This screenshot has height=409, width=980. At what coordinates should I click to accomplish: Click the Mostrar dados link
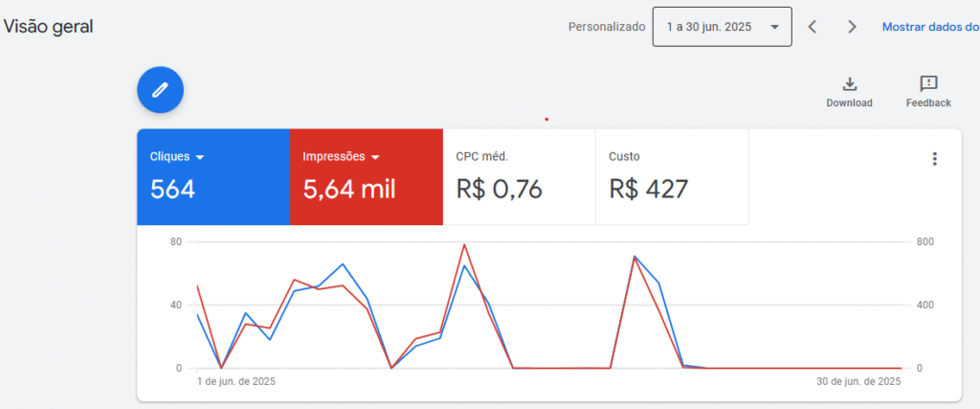coord(929,27)
